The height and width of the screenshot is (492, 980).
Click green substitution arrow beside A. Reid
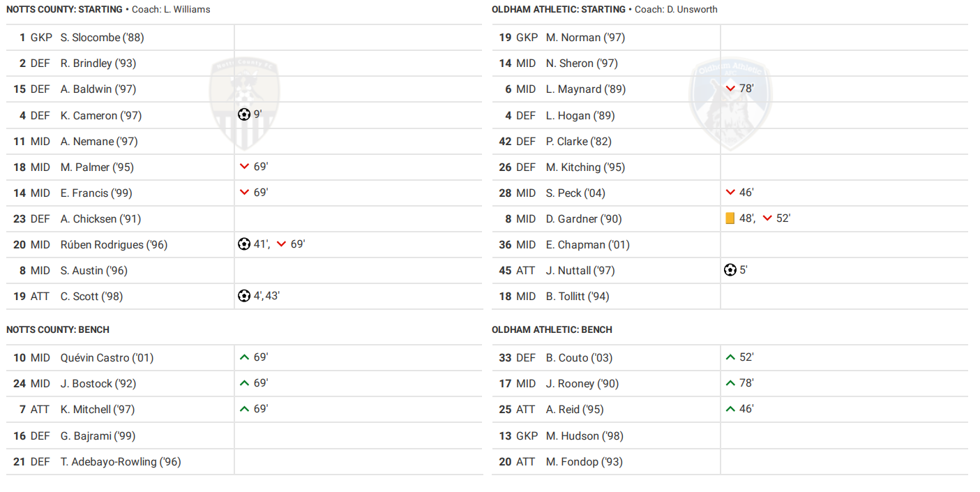coord(730,409)
